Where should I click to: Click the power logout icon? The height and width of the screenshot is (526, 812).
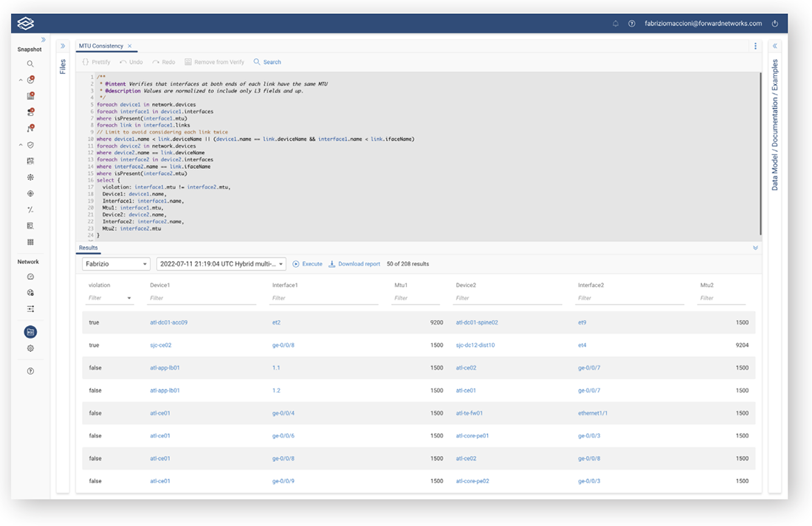pyautogui.click(x=774, y=24)
